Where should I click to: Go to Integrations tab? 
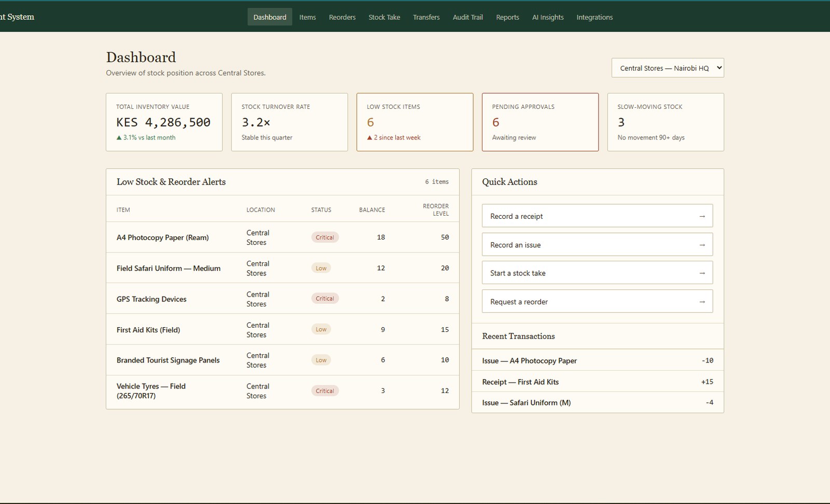[x=594, y=17]
